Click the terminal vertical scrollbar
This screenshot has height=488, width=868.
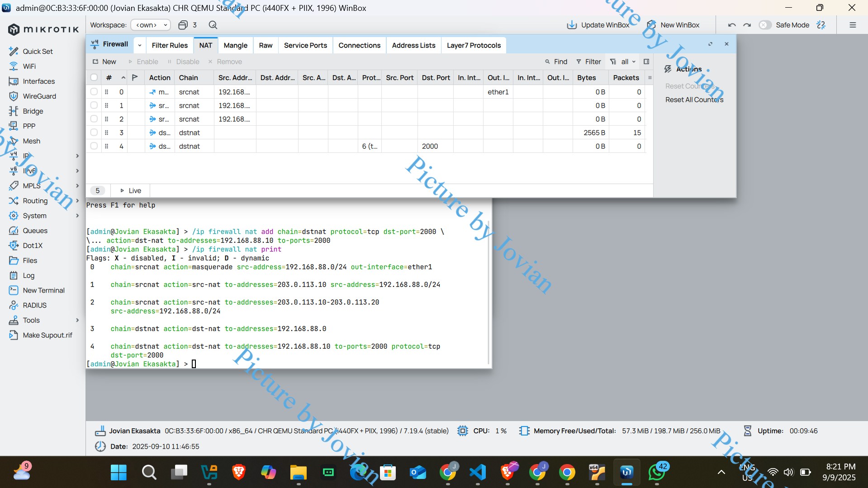click(489, 292)
